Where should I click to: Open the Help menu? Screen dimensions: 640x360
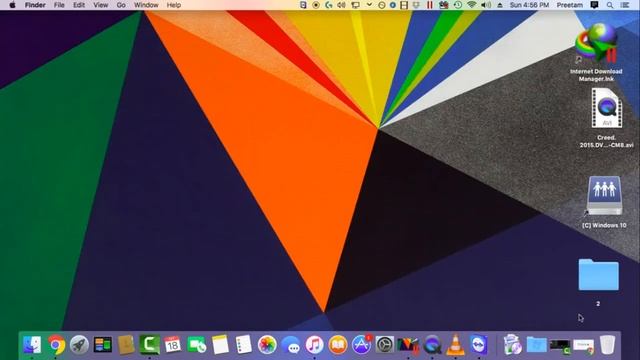(x=174, y=5)
